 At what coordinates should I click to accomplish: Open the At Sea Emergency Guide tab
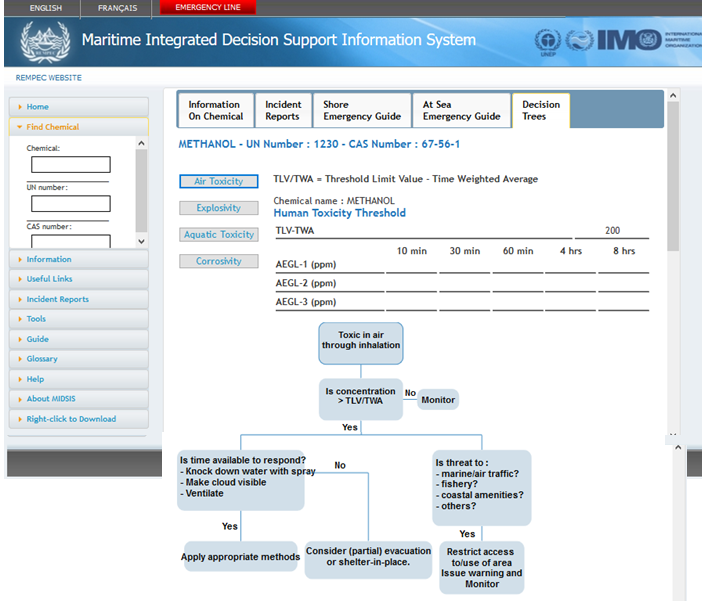461,110
